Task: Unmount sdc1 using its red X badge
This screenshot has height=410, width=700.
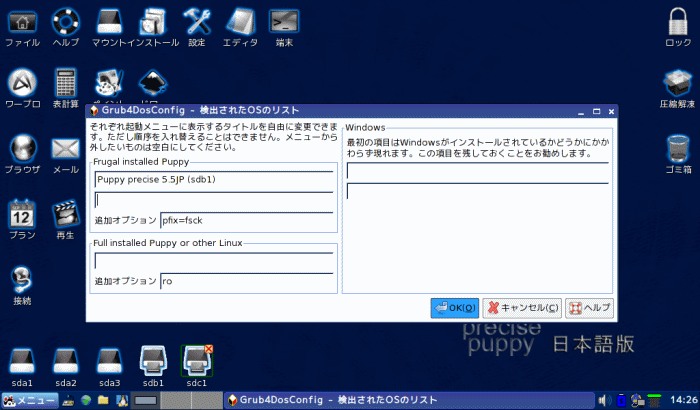Action: click(208, 349)
